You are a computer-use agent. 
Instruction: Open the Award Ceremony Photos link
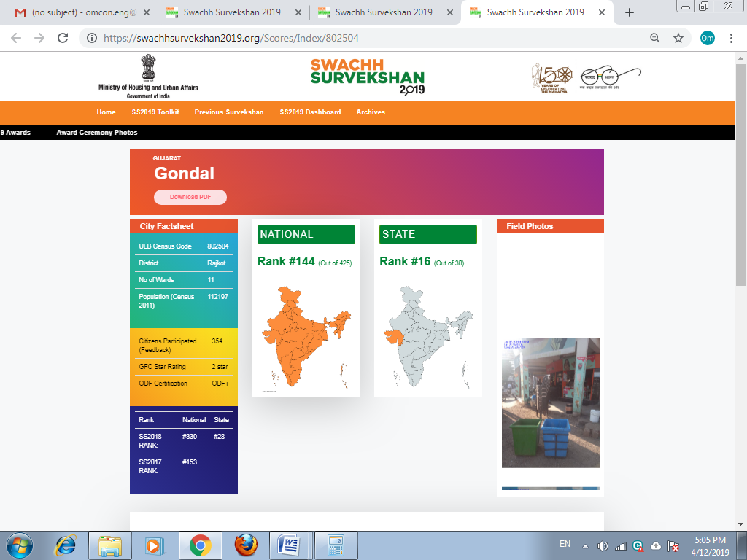(x=96, y=132)
